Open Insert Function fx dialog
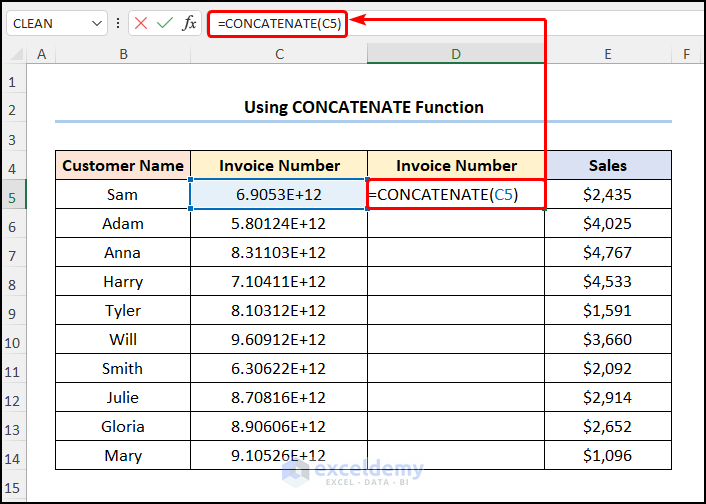Image resolution: width=706 pixels, height=504 pixels. coord(189,23)
